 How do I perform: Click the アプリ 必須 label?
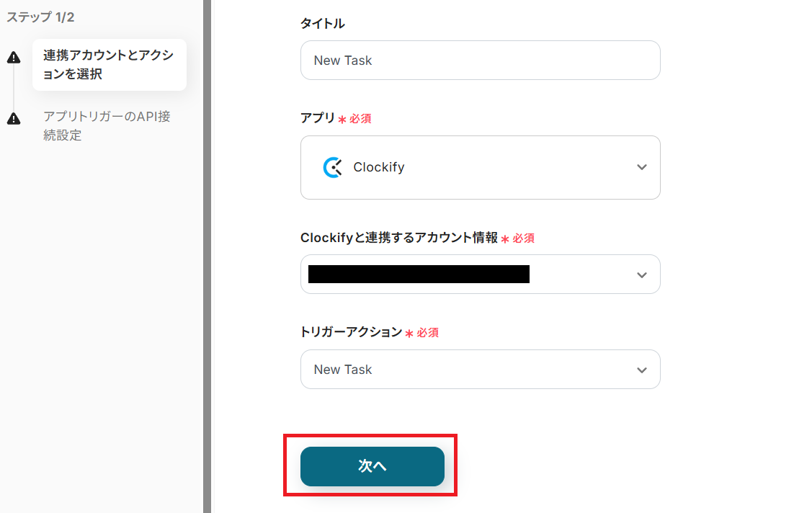tap(336, 118)
